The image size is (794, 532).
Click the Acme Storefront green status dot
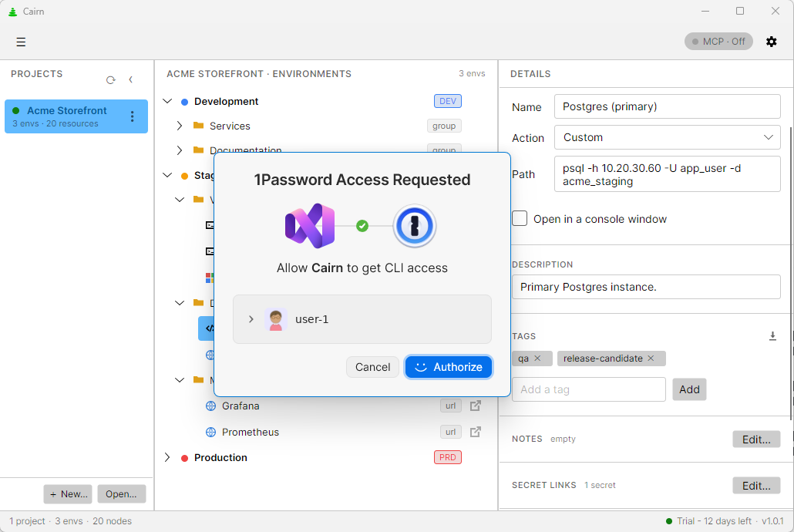(x=15, y=110)
